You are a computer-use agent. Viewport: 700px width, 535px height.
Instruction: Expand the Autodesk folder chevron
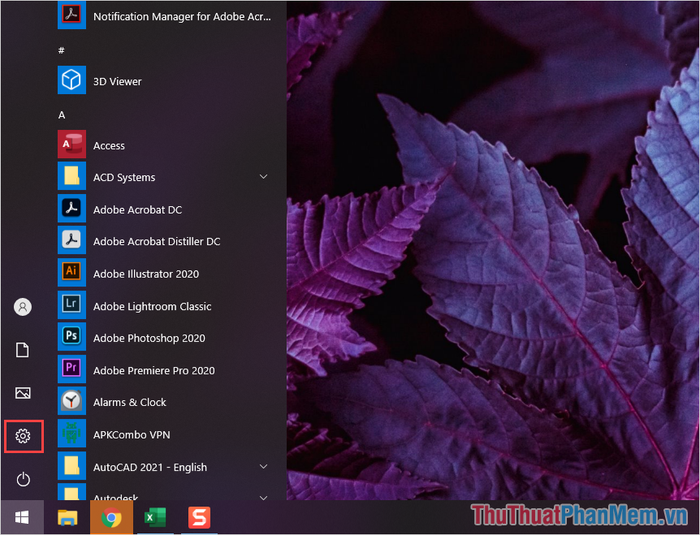pos(263,497)
